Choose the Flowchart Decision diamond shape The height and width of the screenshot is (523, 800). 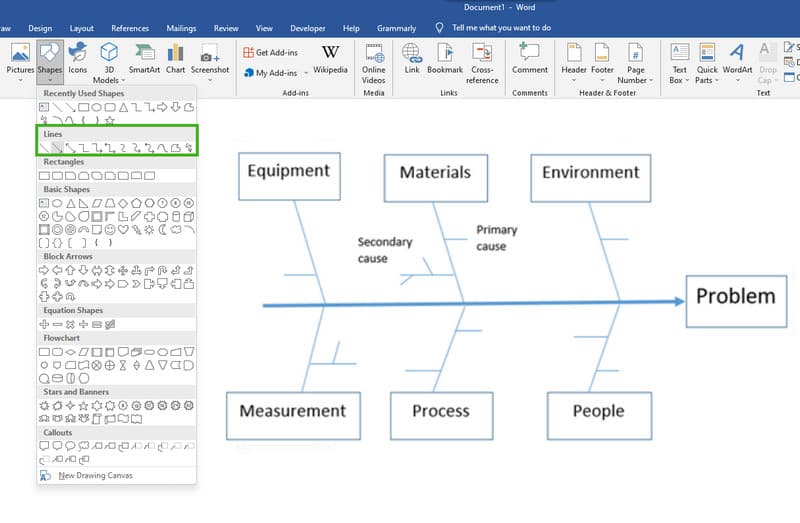point(70,352)
